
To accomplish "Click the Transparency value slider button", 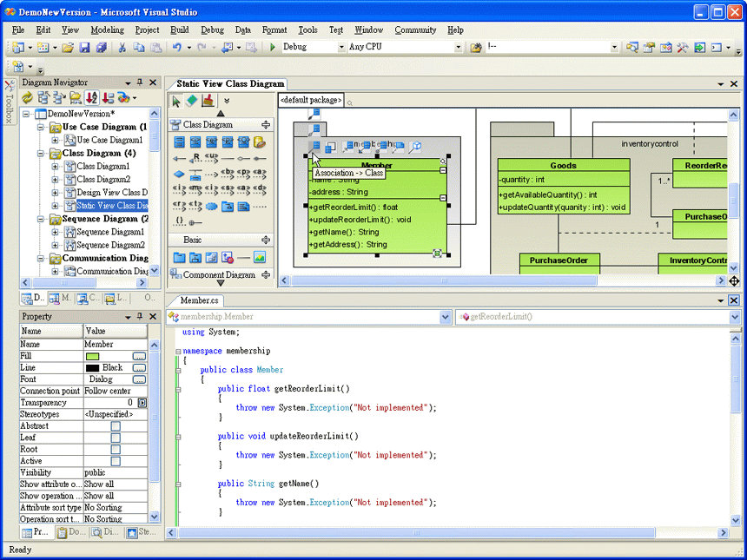I will click(x=142, y=403).
